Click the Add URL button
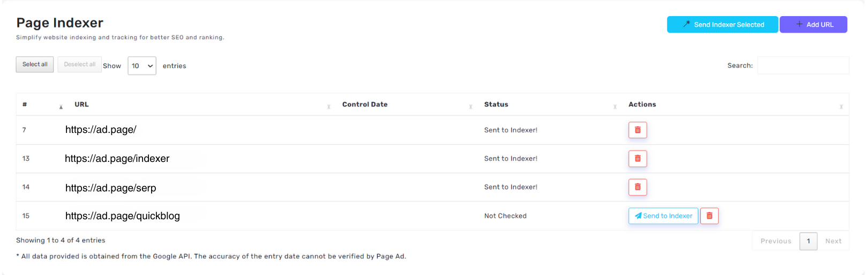Screen dimensions: 868x275 pos(813,24)
